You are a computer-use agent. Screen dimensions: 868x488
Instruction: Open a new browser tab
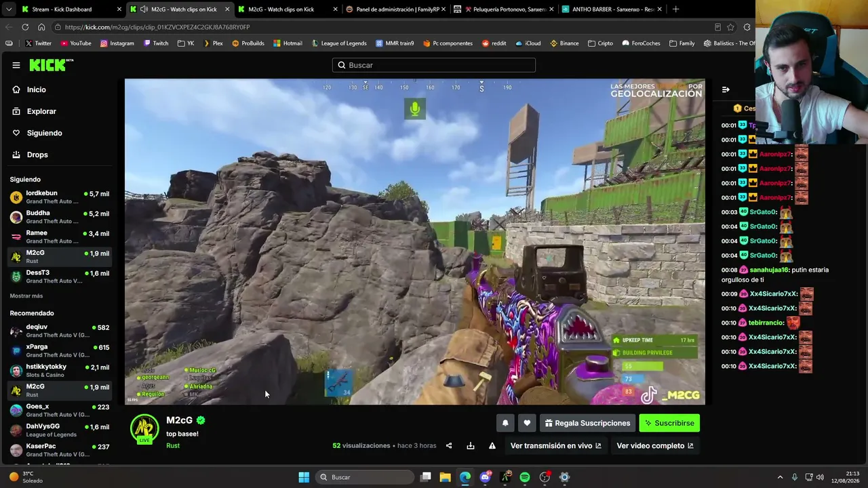click(x=675, y=9)
